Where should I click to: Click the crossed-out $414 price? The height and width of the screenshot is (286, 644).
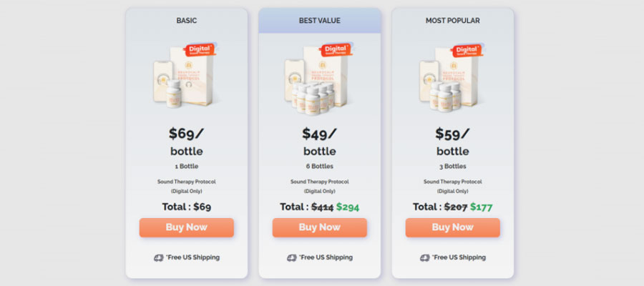tap(323, 207)
